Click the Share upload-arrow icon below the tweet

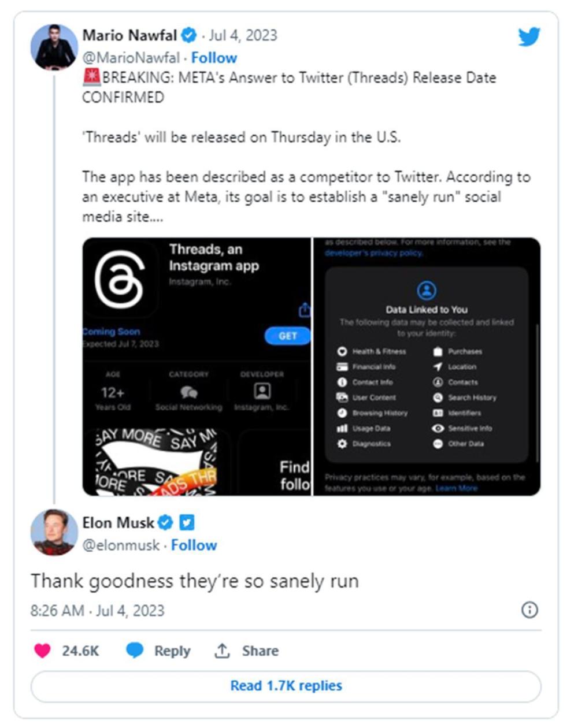tap(223, 650)
